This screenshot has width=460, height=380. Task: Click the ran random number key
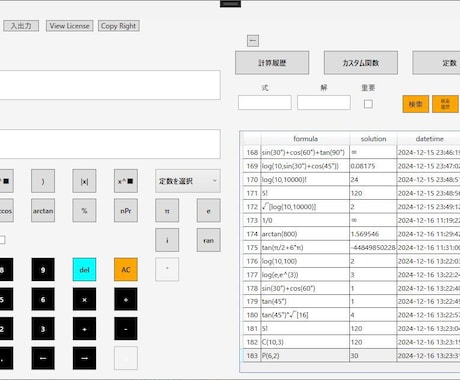click(208, 240)
